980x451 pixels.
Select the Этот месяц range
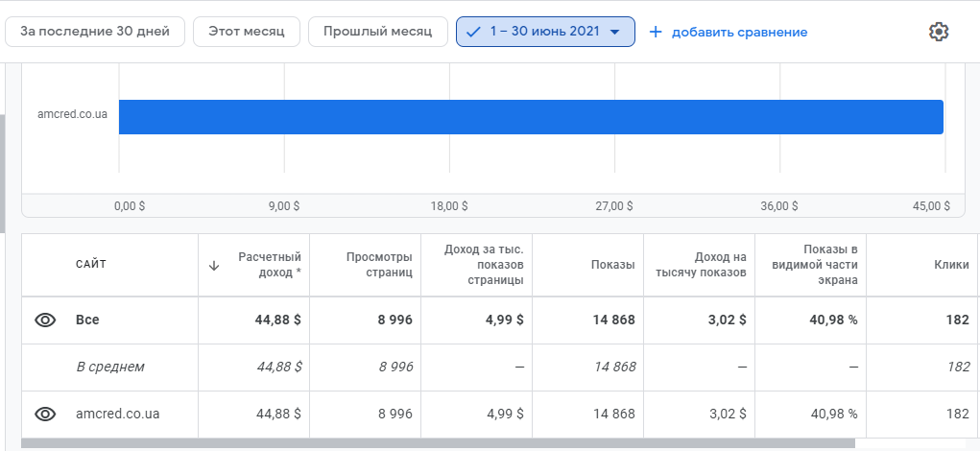(247, 32)
